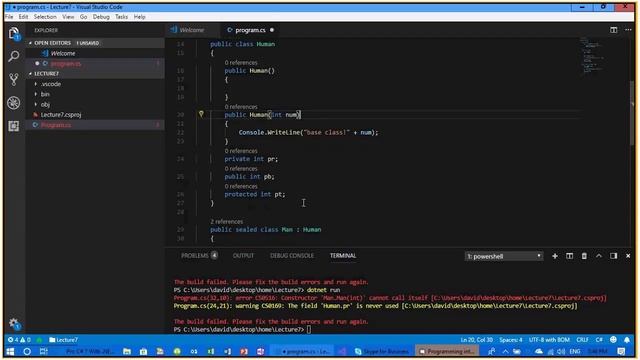Move panel to the right side

coord(613,256)
